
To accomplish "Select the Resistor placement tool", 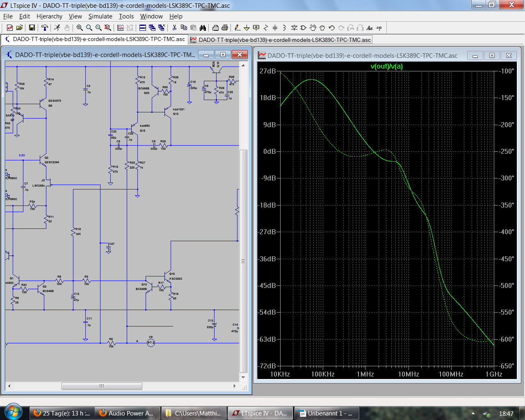I will click(265, 27).
